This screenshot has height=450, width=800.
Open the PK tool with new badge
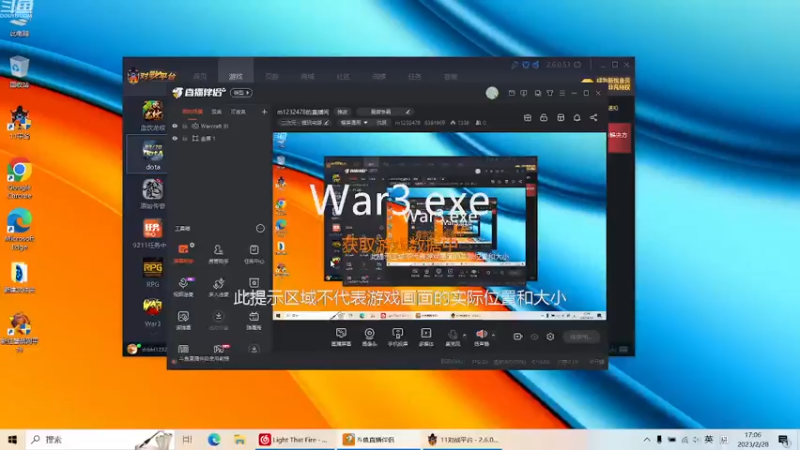(x=219, y=349)
